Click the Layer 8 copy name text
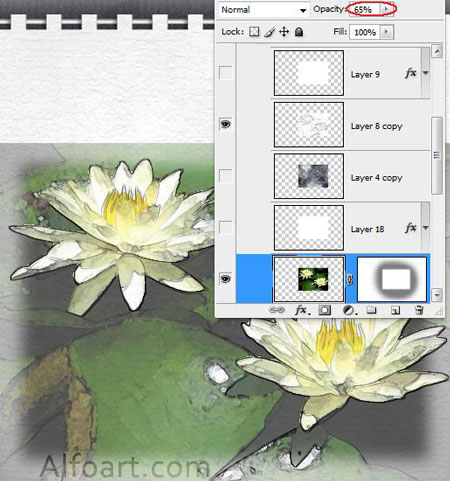This screenshot has height=481, width=450. [376, 126]
